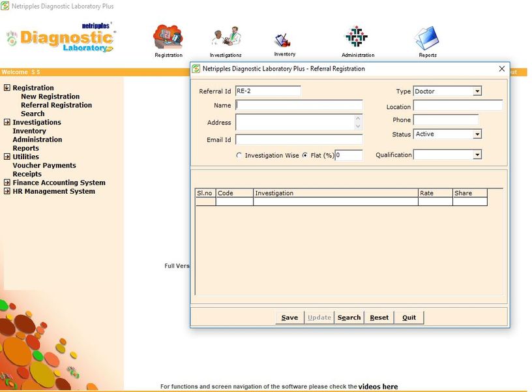Open the Qualification dropdown
This screenshot has width=532, height=392.
click(x=477, y=155)
